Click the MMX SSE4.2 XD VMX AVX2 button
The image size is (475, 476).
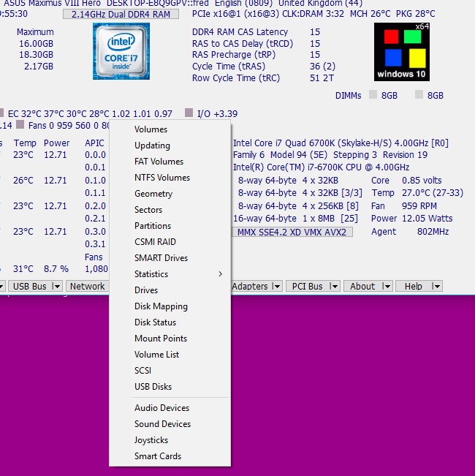click(x=292, y=232)
